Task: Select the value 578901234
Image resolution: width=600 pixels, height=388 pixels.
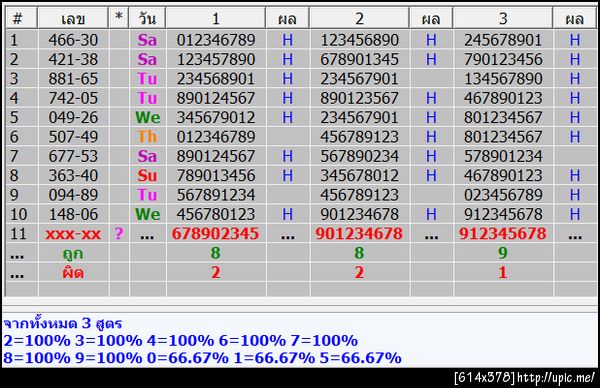Action: pyautogui.click(x=503, y=156)
